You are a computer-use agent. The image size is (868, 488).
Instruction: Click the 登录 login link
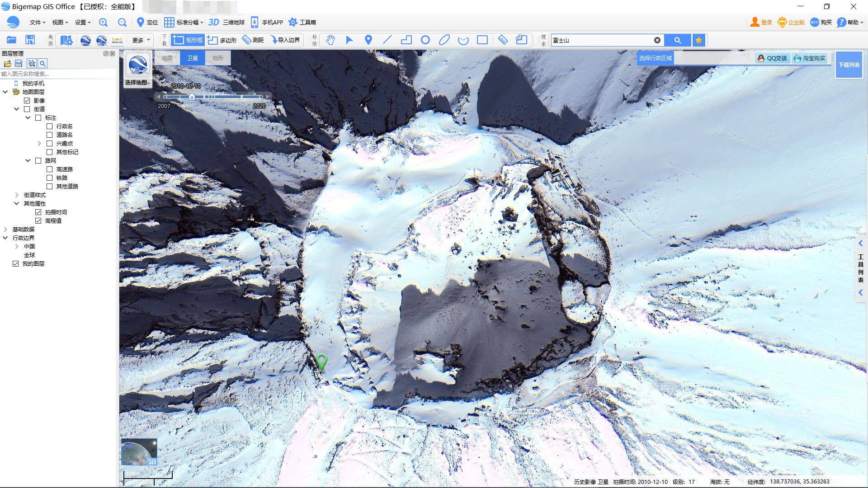(x=761, y=22)
